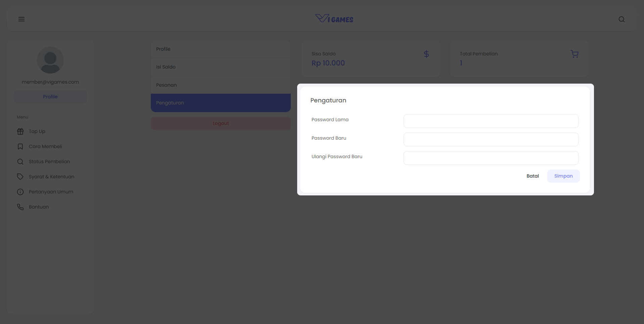
Task: Focus the Password Lama input field
Action: coord(491,121)
